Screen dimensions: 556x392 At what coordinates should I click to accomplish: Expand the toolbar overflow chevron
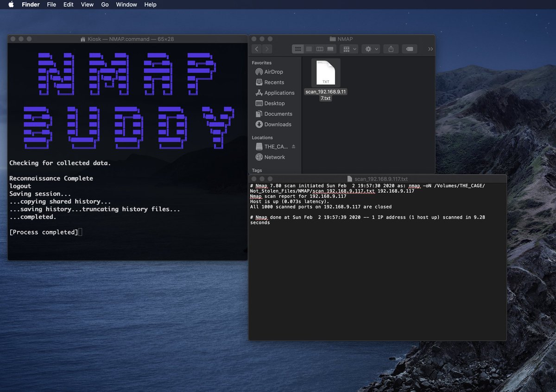pos(430,49)
